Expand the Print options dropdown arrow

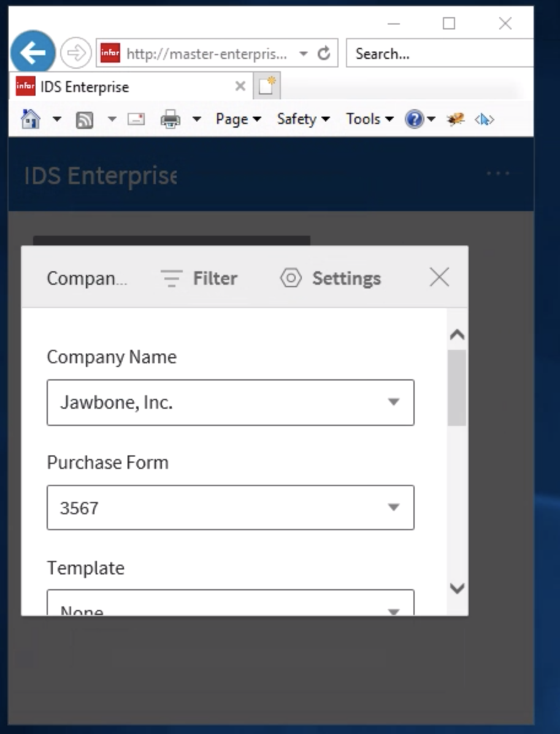click(x=197, y=120)
